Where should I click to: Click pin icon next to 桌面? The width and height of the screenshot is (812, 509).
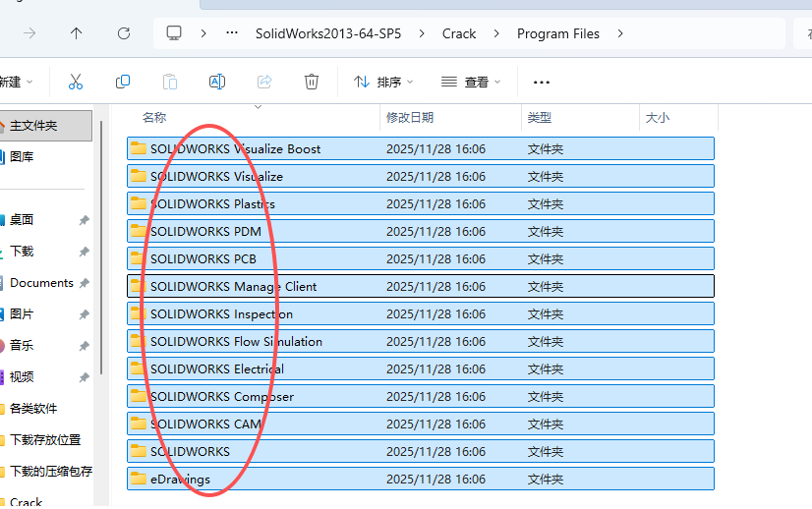click(84, 220)
